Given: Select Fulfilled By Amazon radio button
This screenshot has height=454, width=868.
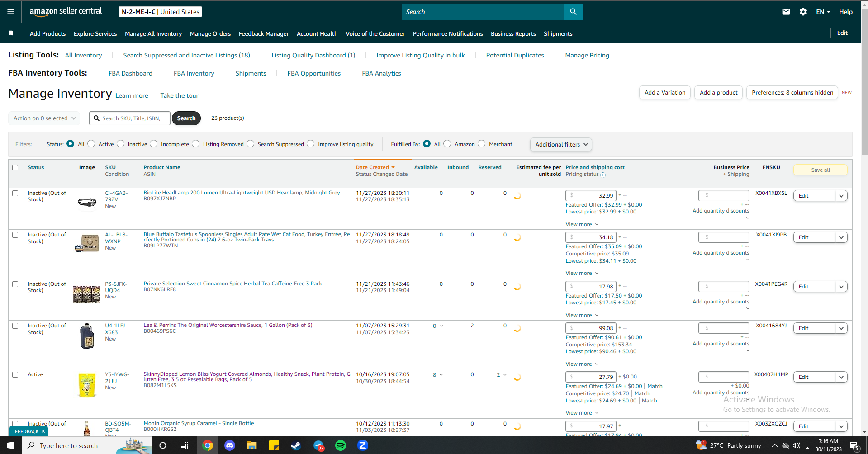Looking at the screenshot, I should point(447,143).
